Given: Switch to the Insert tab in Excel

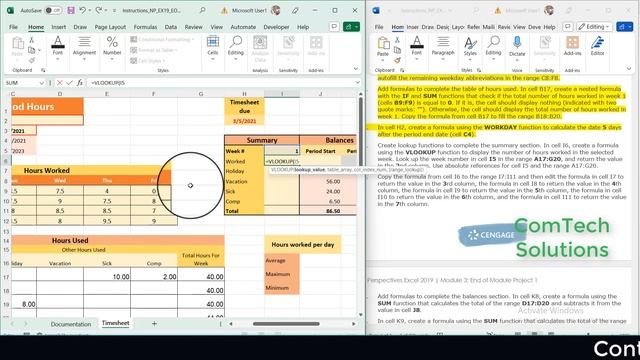Looking at the screenshot, I should (59, 27).
